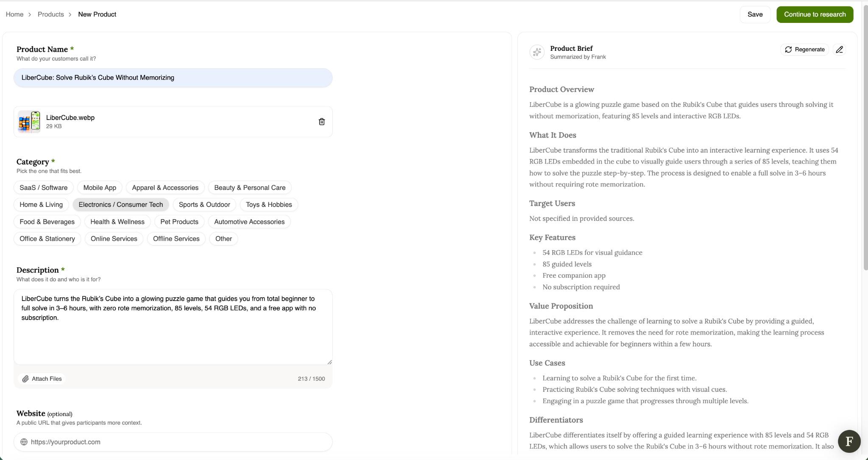Screen dimensions: 868x460
Task: Select the Automotive Accessories category
Action: (249, 221)
